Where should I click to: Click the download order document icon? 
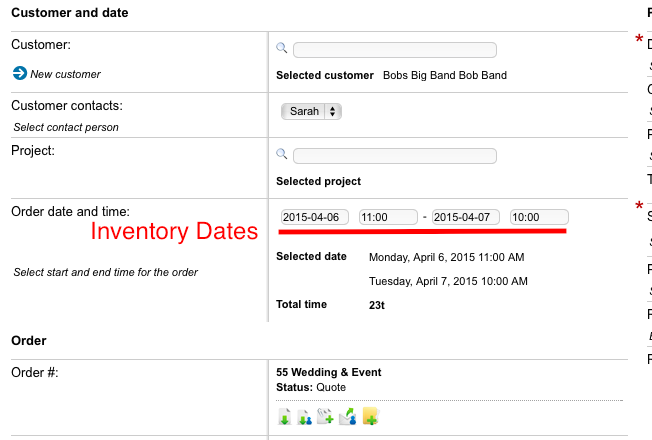(x=284, y=417)
